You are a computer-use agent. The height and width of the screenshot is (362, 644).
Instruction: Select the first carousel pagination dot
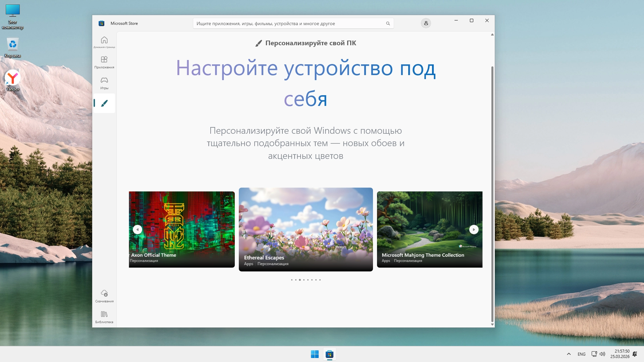tap(292, 280)
